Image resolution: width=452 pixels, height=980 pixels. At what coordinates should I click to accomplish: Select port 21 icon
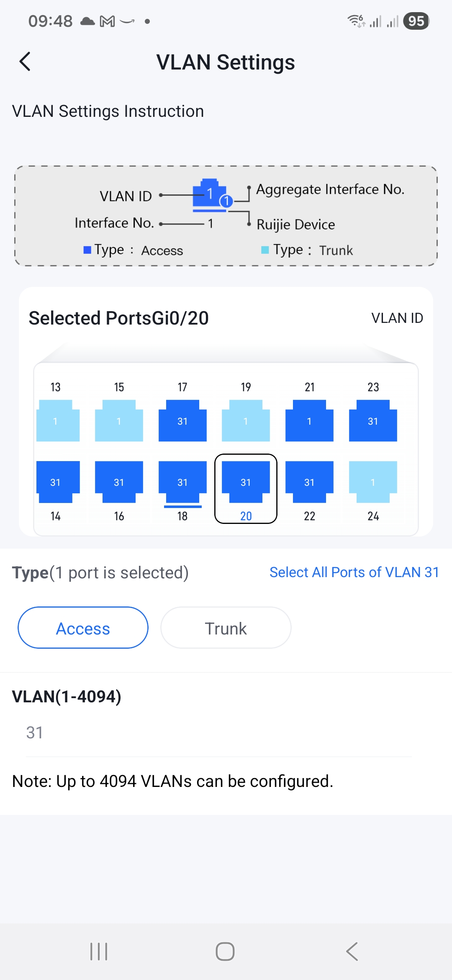tap(309, 420)
